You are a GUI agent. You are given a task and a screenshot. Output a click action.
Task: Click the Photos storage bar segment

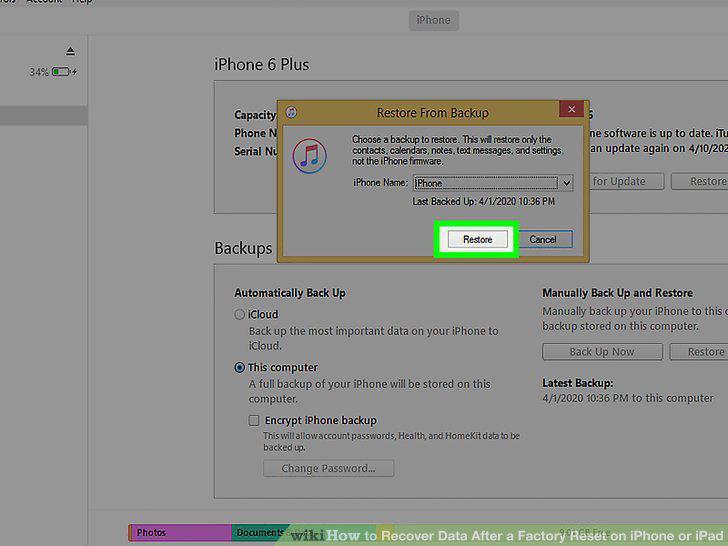click(x=180, y=533)
